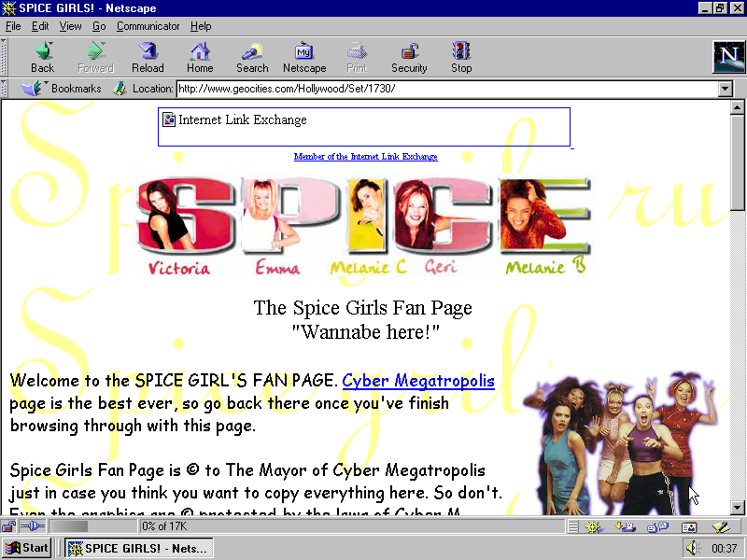Click the Internet Link Exchange banner
Screen dimensions: 747x560
[364, 127]
